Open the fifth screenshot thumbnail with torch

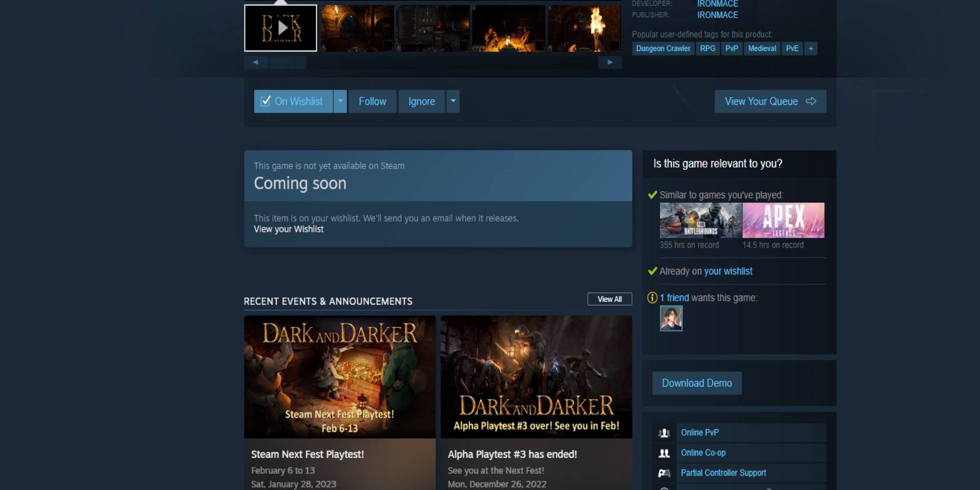(584, 28)
